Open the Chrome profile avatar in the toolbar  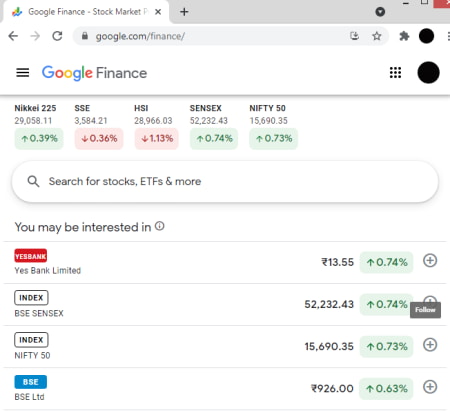click(426, 36)
